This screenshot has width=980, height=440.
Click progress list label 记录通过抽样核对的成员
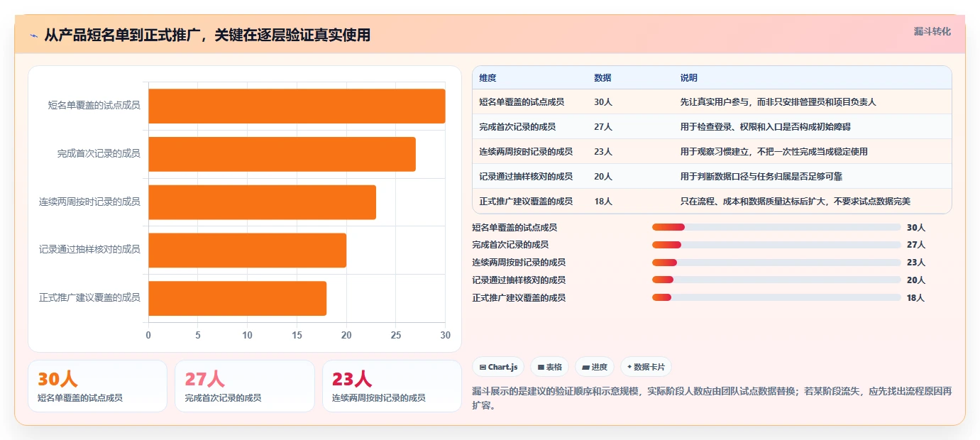click(x=519, y=280)
